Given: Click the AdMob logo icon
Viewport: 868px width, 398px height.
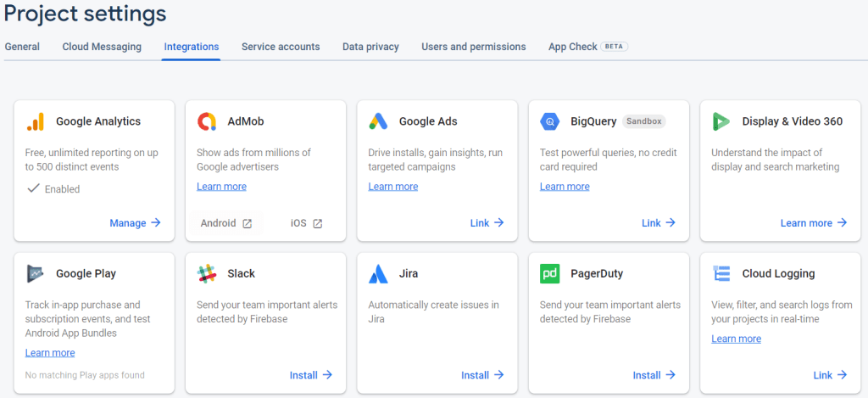Looking at the screenshot, I should [x=207, y=121].
